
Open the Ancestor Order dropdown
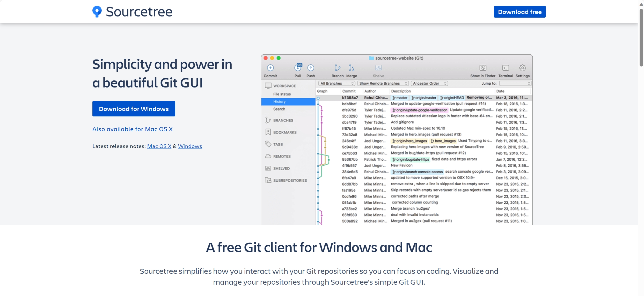coord(429,83)
